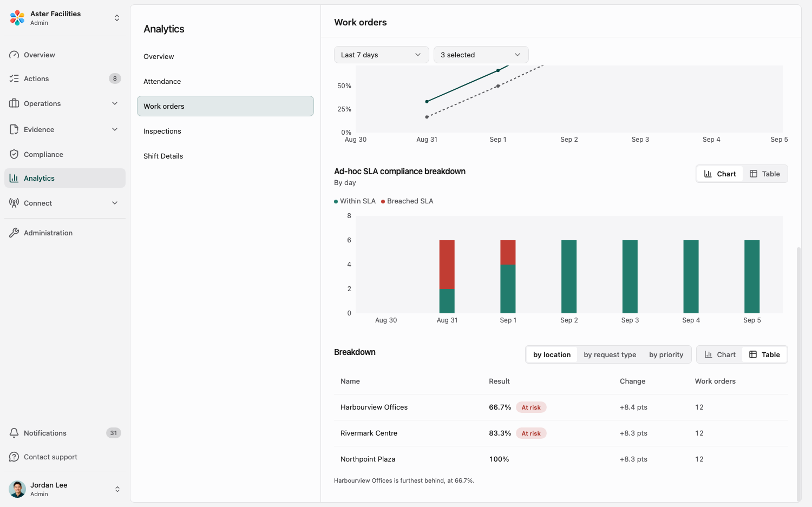Viewport: 812px width, 507px height.
Task: Switch SLA compliance breakdown to Chart view
Action: (x=720, y=174)
